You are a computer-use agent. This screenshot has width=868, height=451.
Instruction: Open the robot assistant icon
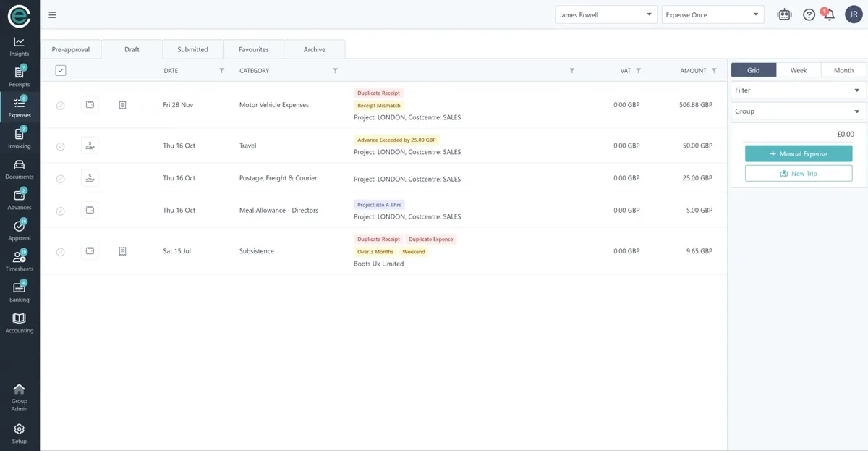(784, 14)
